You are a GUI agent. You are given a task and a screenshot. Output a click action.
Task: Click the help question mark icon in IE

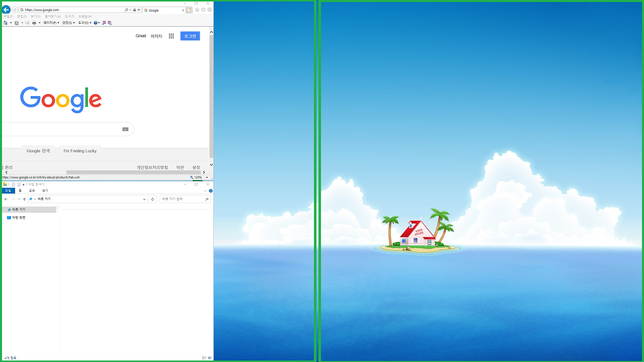[x=96, y=23]
